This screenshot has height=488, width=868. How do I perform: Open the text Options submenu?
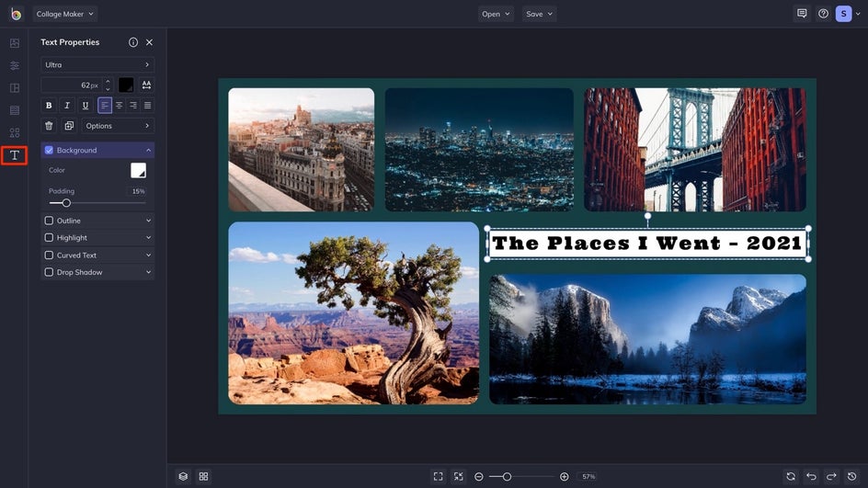(x=118, y=126)
